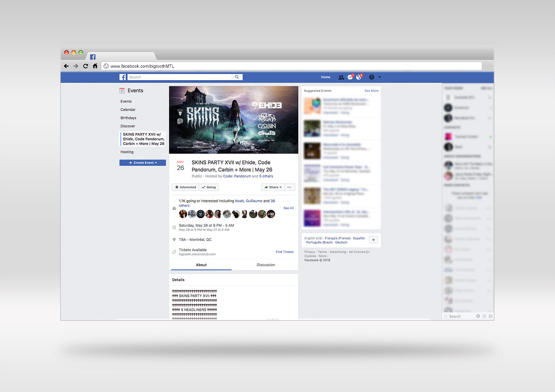Screen dimensions: 555x392
Task: Click See More in Suggested Events
Action: tap(371, 91)
